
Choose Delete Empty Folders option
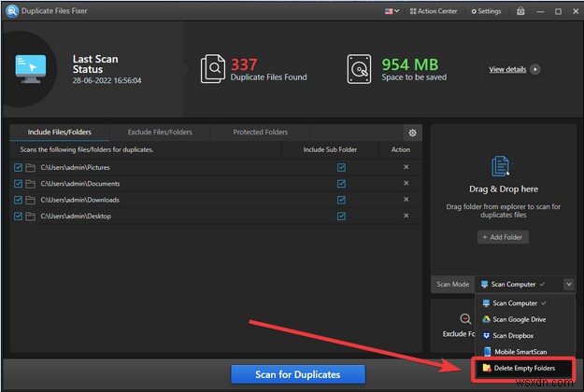pos(524,368)
